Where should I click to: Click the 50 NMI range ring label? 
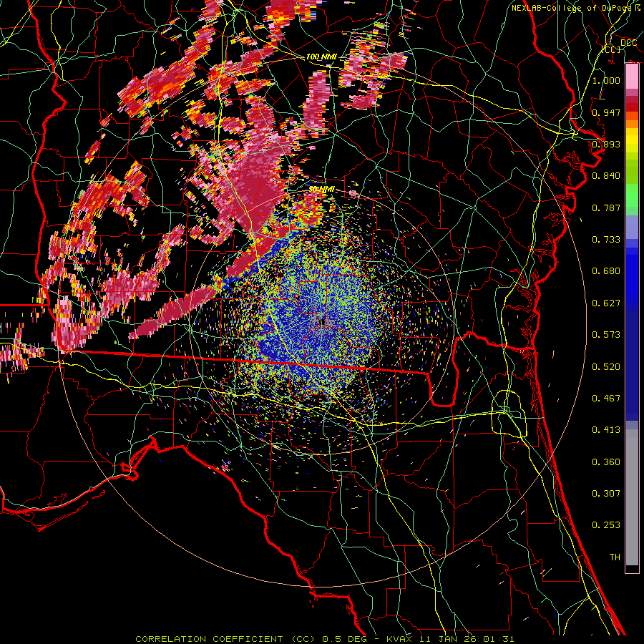tap(321, 190)
